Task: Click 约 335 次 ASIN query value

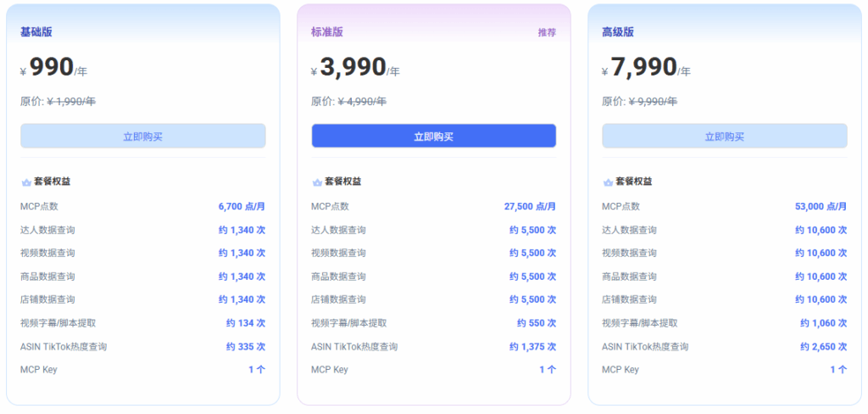Action: (x=246, y=347)
